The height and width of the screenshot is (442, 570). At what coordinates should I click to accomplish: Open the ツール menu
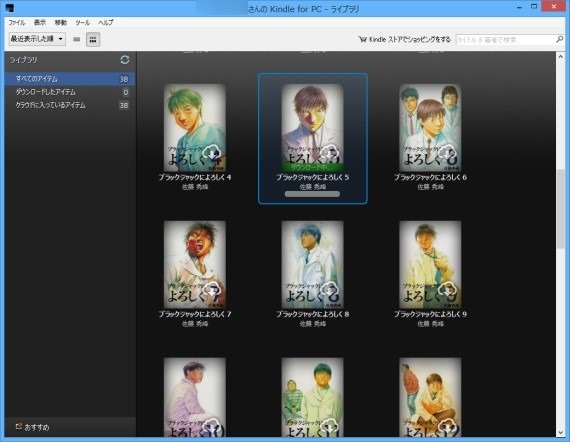tap(83, 23)
